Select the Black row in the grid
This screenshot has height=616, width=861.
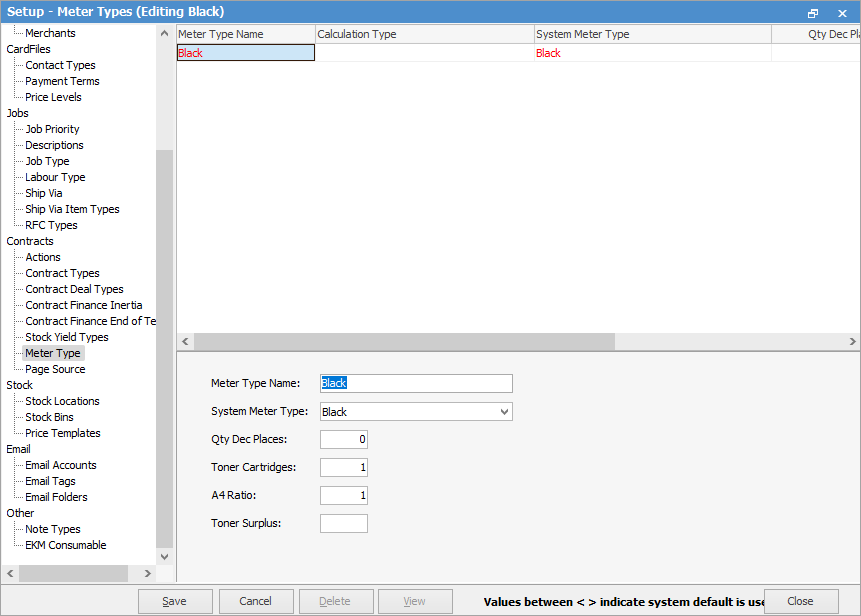(245, 52)
